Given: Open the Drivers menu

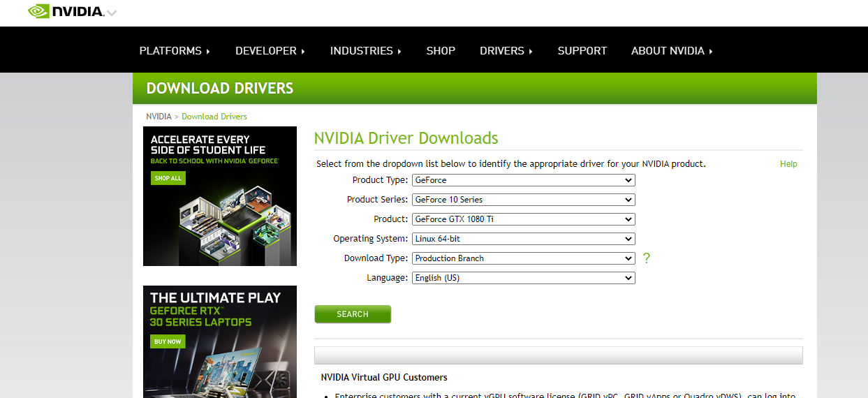Looking at the screenshot, I should pos(506,51).
